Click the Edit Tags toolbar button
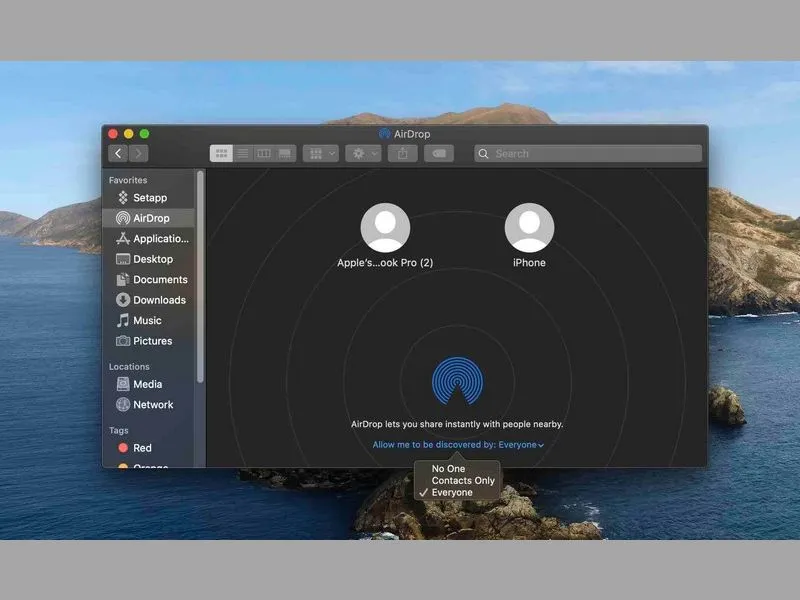 [x=439, y=153]
